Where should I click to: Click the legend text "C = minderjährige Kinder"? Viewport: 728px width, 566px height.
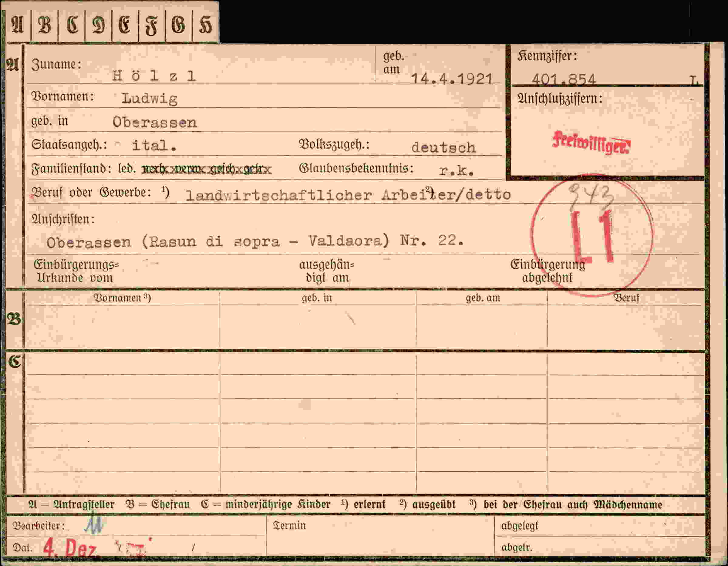pos(266,504)
